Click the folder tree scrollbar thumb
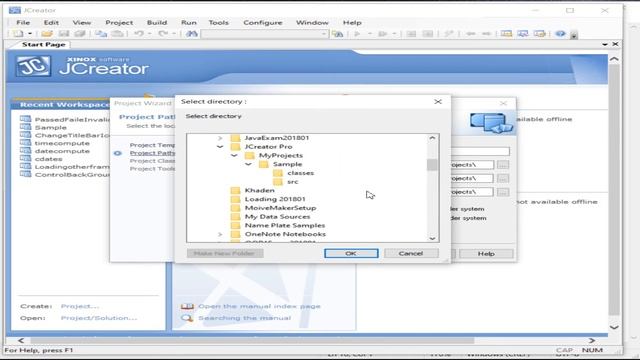This screenshot has height=360, width=640. pyautogui.click(x=432, y=165)
